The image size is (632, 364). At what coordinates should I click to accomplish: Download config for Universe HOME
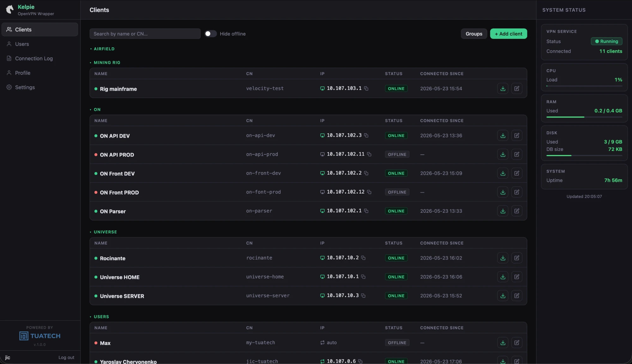point(503,277)
